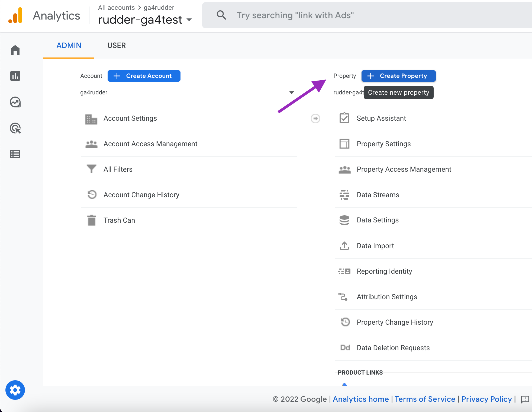Focus the Analytics search field
Screen dimensions: 532x412
[x=352, y=15]
